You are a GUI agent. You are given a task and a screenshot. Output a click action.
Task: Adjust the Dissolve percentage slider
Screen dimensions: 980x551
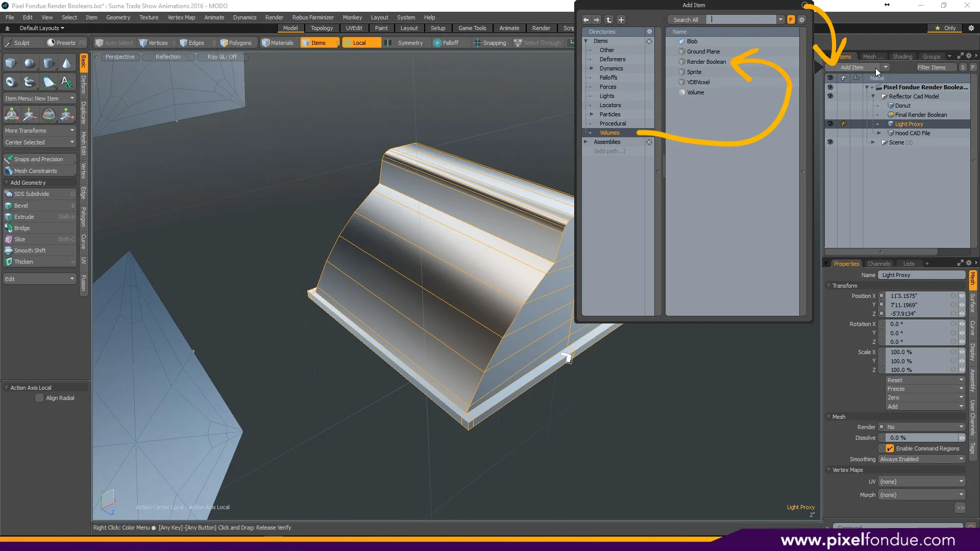[921, 437]
